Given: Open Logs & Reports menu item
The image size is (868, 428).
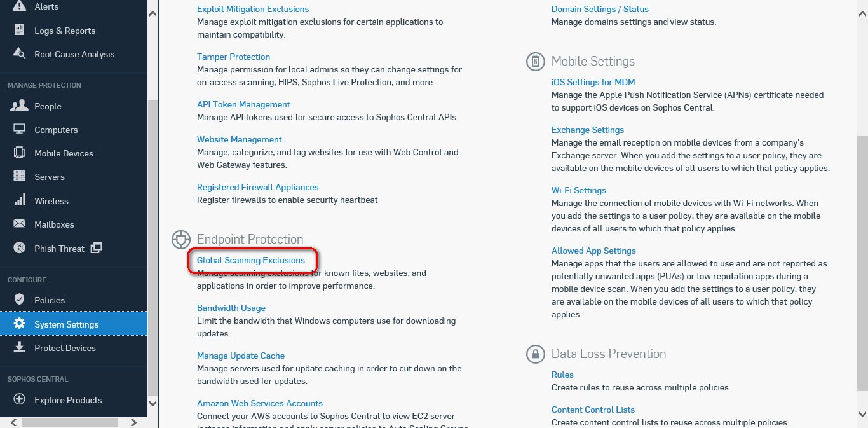Looking at the screenshot, I should pos(65,31).
